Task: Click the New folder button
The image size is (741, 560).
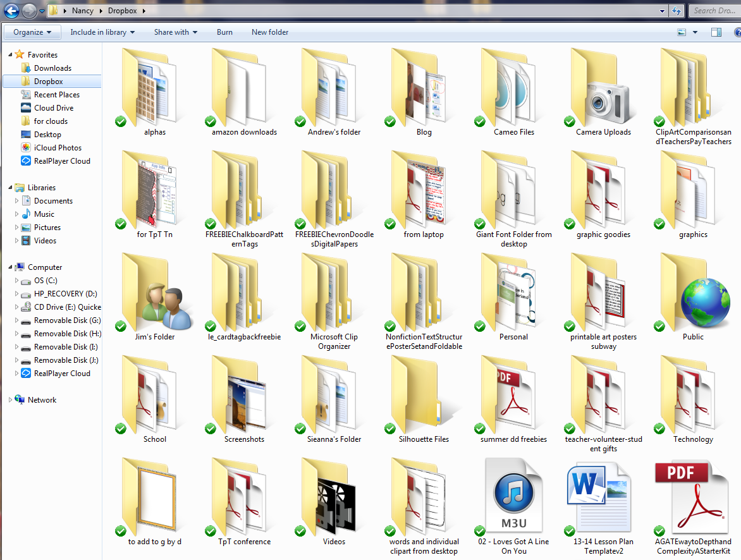Action: pos(270,32)
